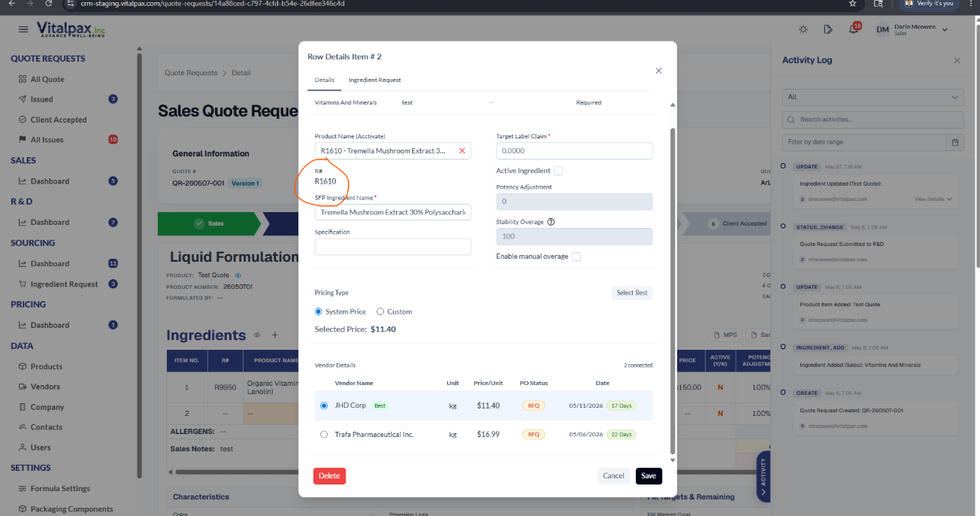The height and width of the screenshot is (516, 980).
Task: Open the R & D Dashboard
Action: click(x=50, y=223)
